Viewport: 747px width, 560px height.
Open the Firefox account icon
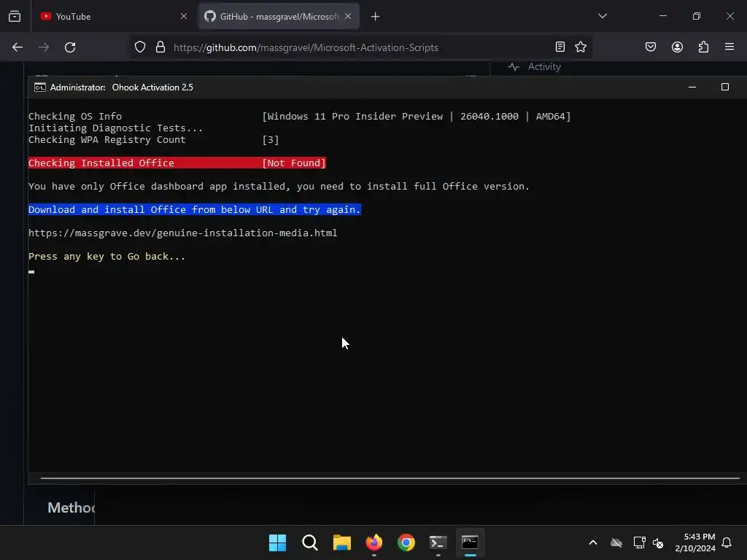677,47
